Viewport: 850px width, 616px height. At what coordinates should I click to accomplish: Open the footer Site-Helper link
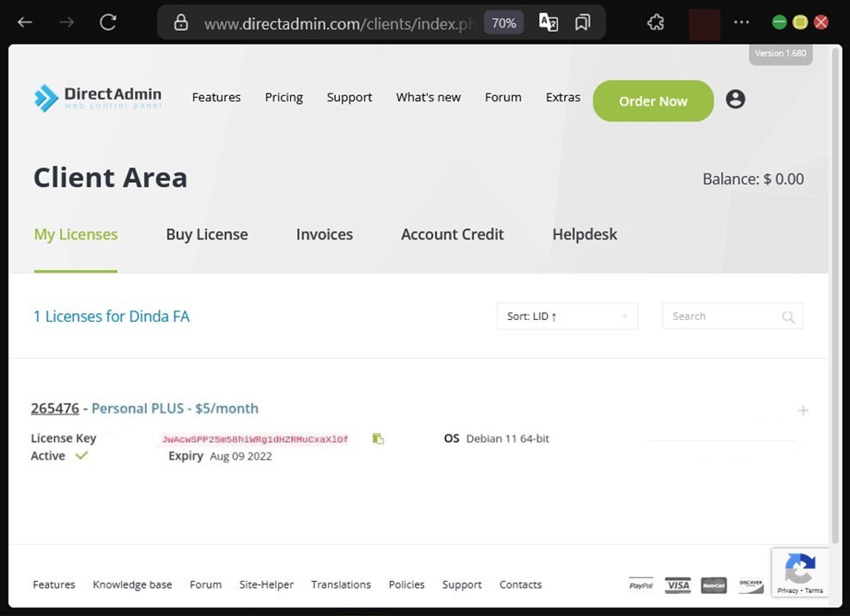click(266, 584)
